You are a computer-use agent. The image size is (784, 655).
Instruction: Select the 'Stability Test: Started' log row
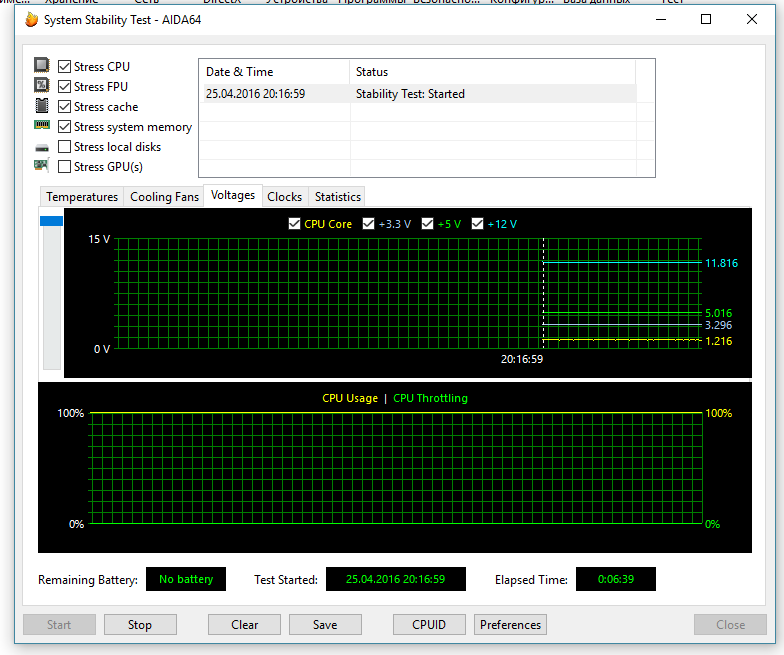[x=418, y=94]
